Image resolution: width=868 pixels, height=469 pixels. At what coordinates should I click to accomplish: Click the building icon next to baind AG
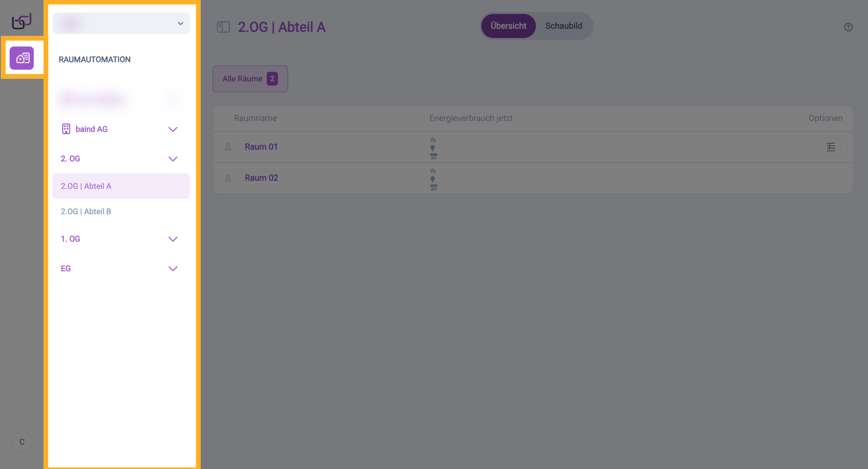pos(66,129)
